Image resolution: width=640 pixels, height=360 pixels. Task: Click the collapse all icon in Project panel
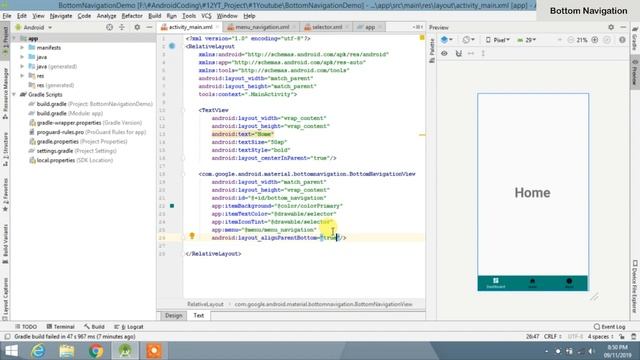pos(122,27)
